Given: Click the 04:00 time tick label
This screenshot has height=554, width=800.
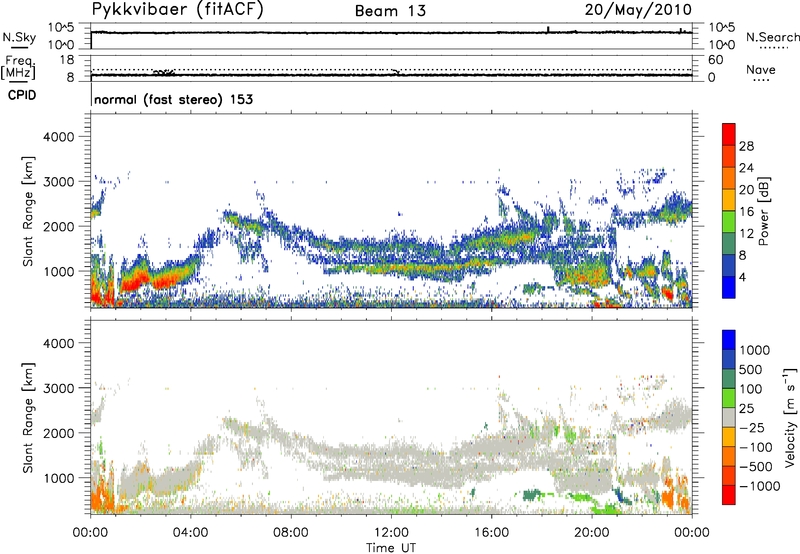Looking at the screenshot, I should (190, 533).
